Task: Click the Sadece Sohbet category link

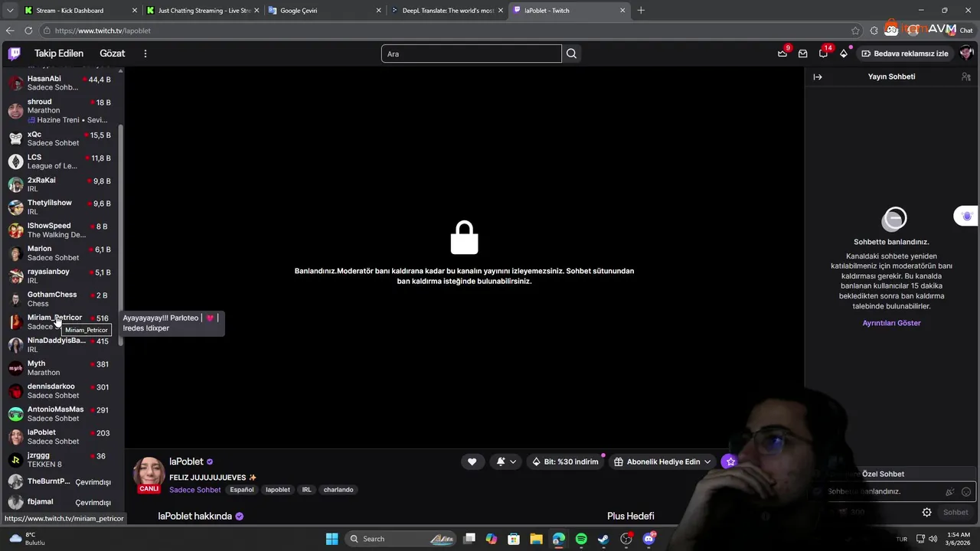Action: click(194, 490)
